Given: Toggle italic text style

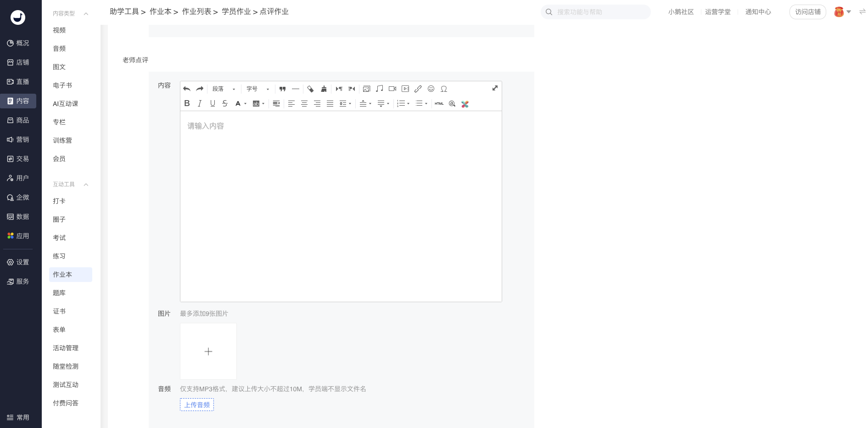Looking at the screenshot, I should [x=200, y=104].
